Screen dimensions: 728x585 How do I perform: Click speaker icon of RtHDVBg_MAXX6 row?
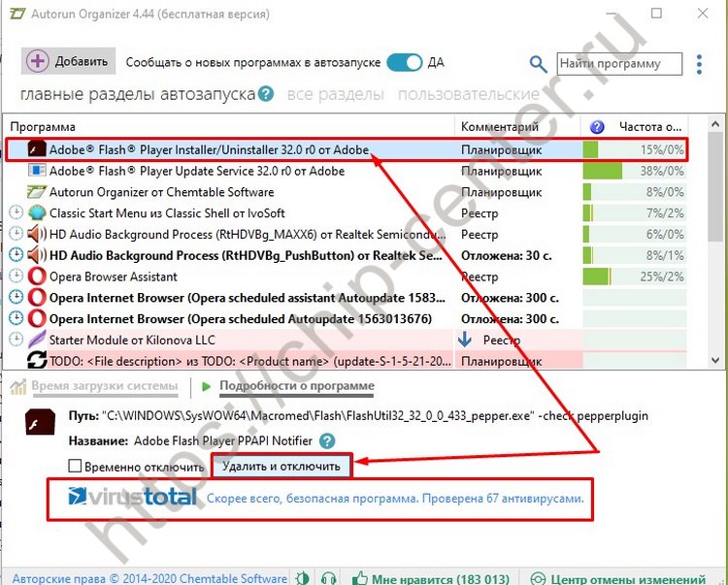pyautogui.click(x=37, y=234)
